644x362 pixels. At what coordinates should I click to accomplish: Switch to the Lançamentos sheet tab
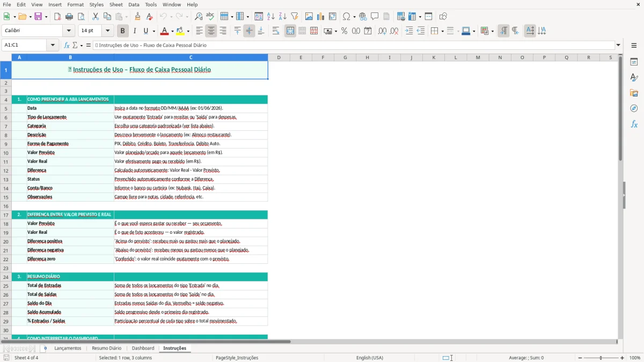(x=68, y=348)
